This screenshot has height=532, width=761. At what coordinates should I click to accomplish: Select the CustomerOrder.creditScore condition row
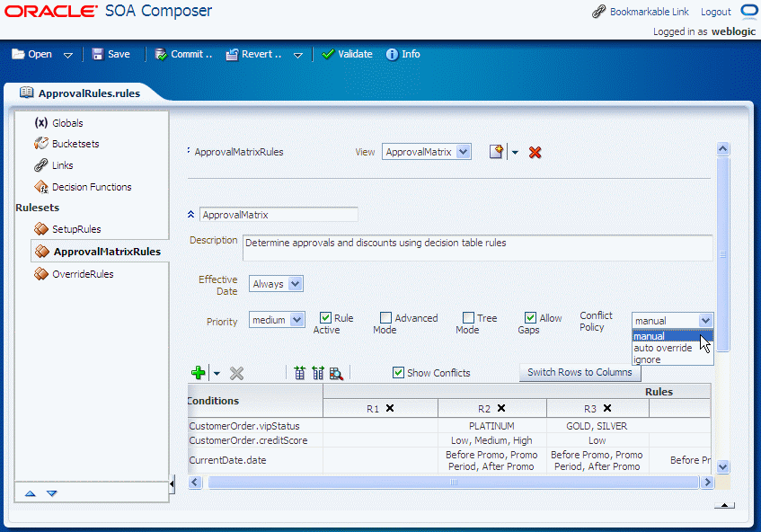[255, 440]
